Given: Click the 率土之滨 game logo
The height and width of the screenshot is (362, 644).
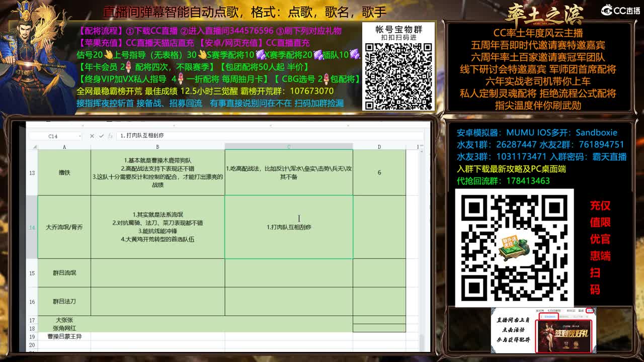Looking at the screenshot, I should pyautogui.click(x=544, y=14).
